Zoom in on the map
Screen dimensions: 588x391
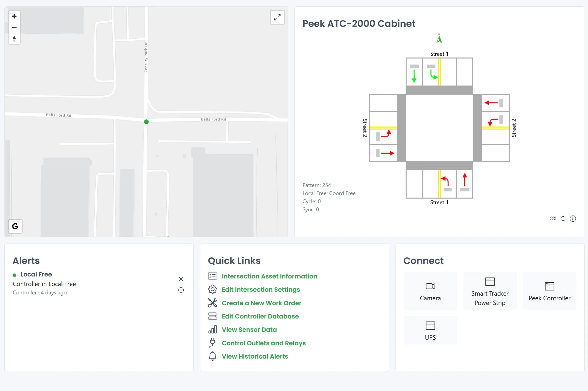14,16
